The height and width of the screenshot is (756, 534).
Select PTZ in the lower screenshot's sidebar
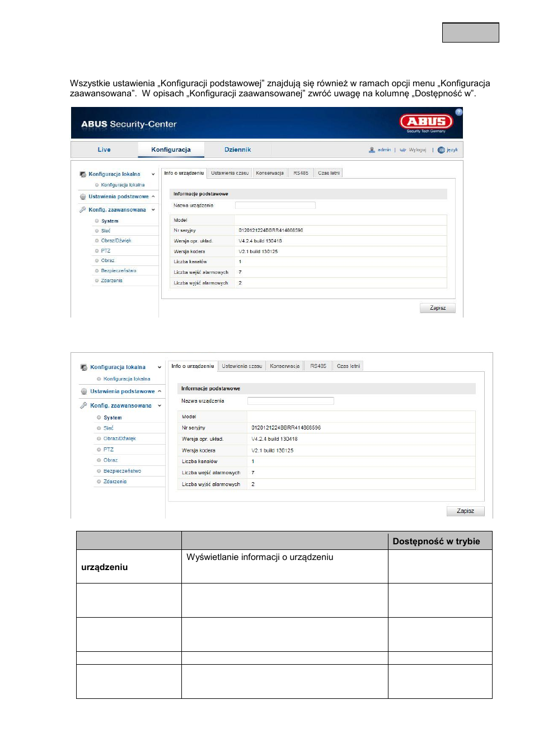coord(108,450)
